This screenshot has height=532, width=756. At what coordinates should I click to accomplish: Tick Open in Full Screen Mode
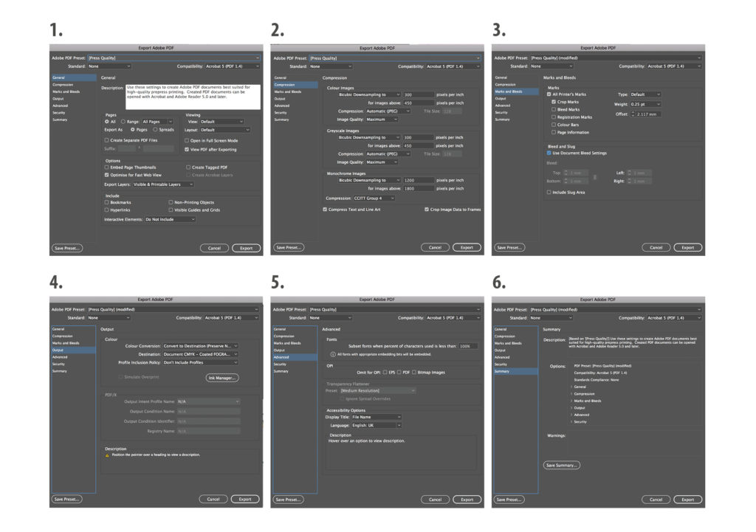tap(187, 141)
